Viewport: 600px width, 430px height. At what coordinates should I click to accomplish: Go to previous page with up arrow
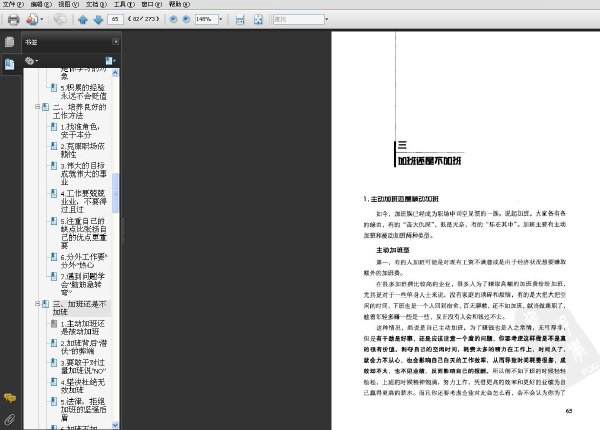82,19
